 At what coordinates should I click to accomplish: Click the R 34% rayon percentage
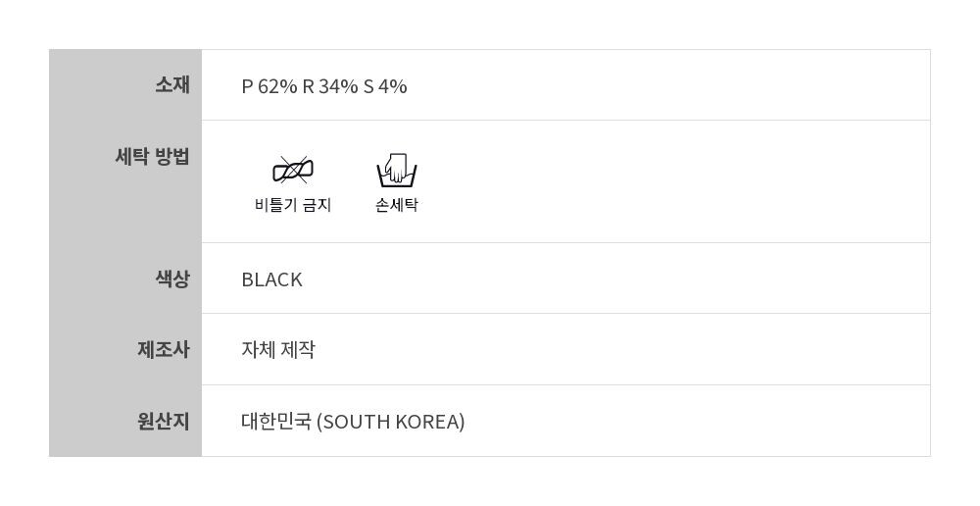(x=330, y=86)
